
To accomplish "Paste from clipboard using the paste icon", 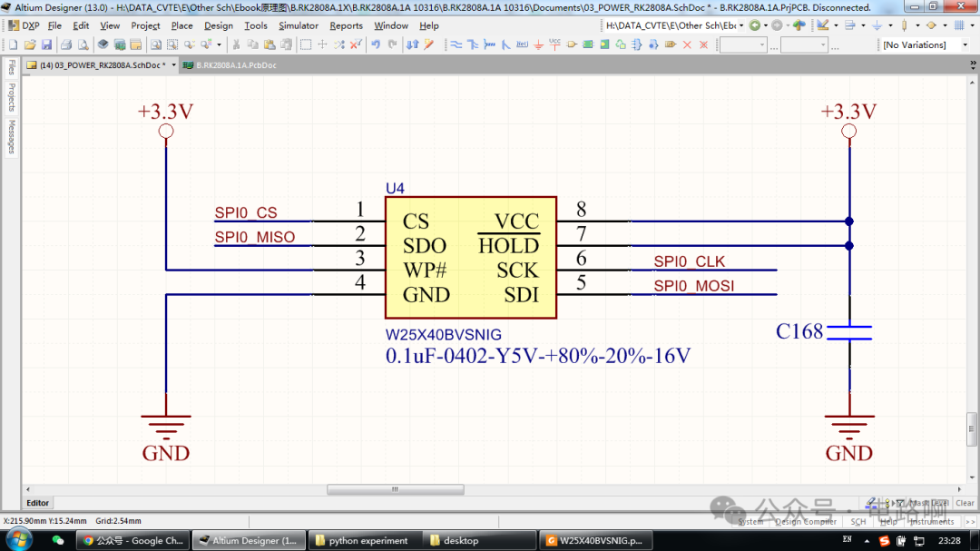I will [x=269, y=45].
